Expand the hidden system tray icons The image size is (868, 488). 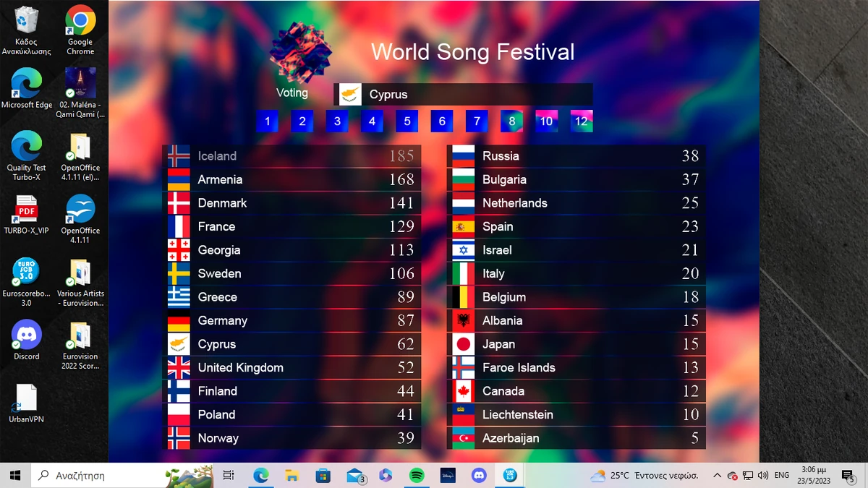(716, 476)
